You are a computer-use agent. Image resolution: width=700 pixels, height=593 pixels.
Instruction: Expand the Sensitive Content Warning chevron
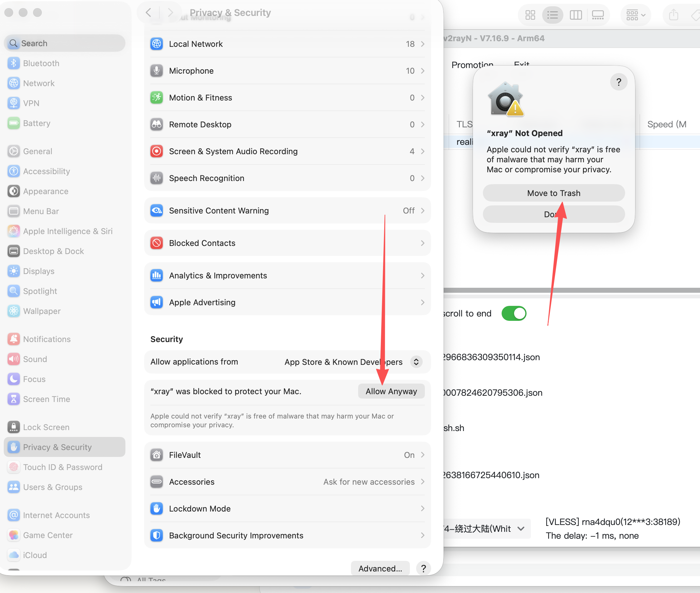tap(423, 210)
